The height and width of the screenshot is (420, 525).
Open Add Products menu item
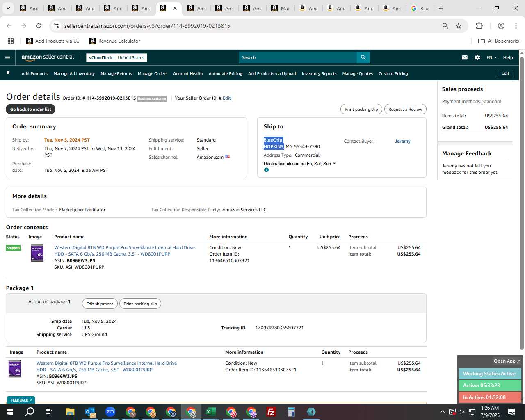34,73
